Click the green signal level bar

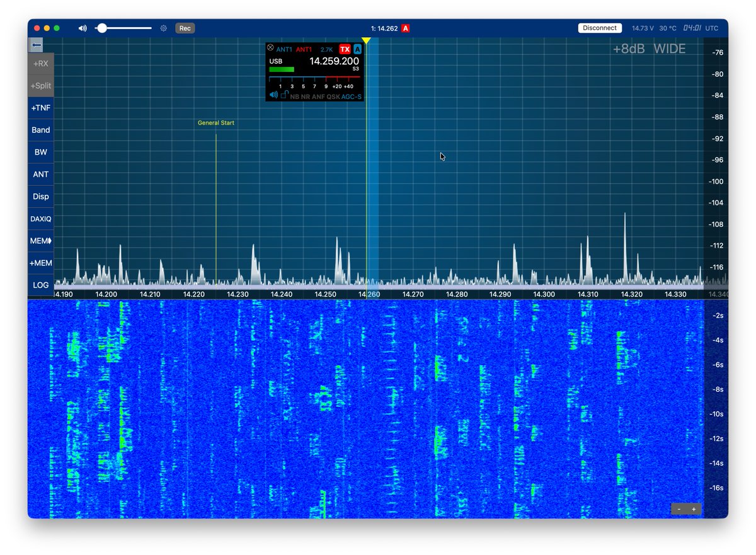[x=282, y=70]
